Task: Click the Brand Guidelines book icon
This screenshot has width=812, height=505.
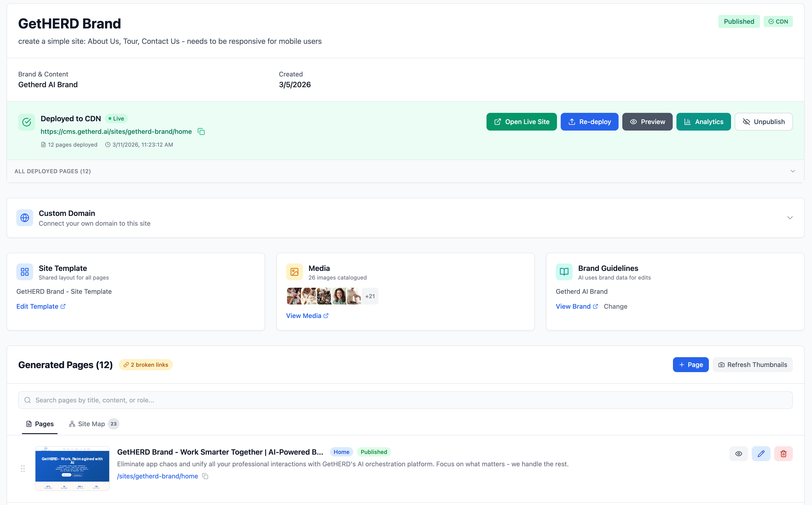Action: pos(564,272)
